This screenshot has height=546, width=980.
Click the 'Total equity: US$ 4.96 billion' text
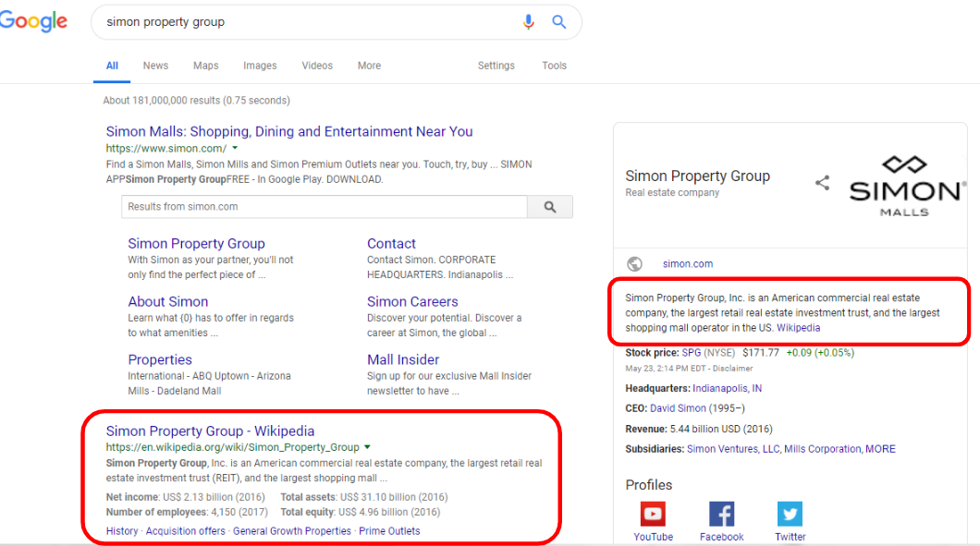[360, 512]
